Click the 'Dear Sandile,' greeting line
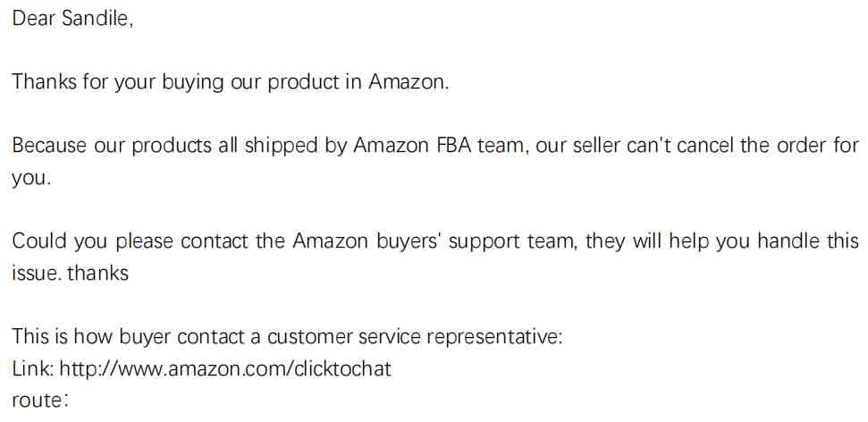The height and width of the screenshot is (422, 868). (72, 18)
